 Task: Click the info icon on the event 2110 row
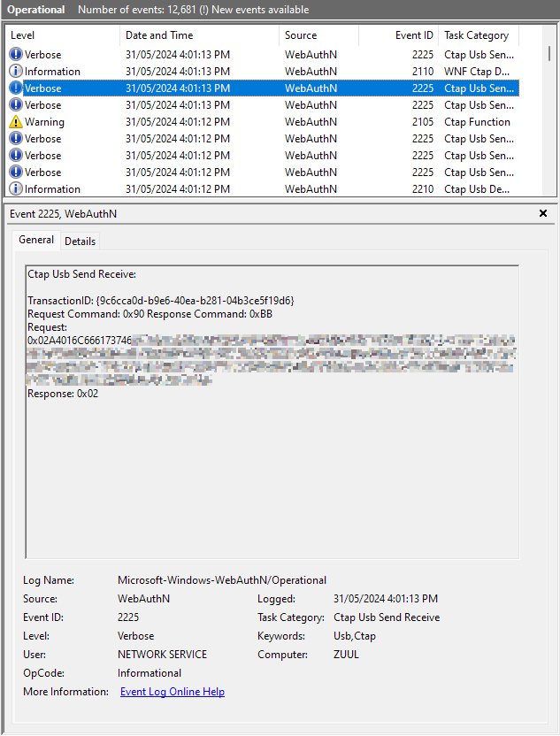(16, 72)
